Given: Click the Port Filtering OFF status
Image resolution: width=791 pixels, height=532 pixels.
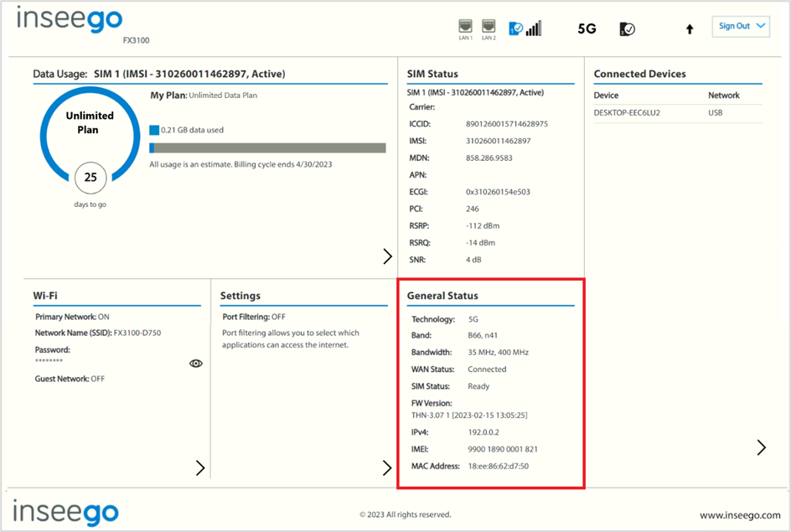Looking at the screenshot, I should 254,317.
